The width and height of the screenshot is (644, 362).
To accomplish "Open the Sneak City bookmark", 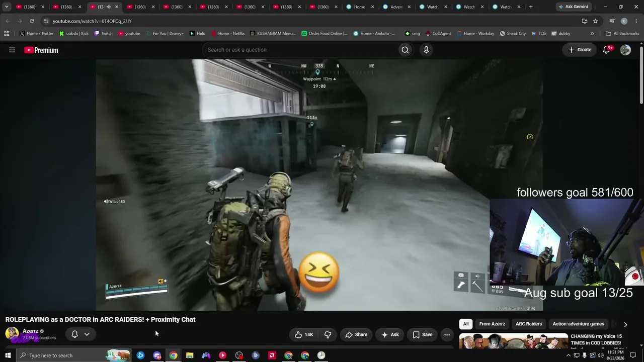I will 513,34.
